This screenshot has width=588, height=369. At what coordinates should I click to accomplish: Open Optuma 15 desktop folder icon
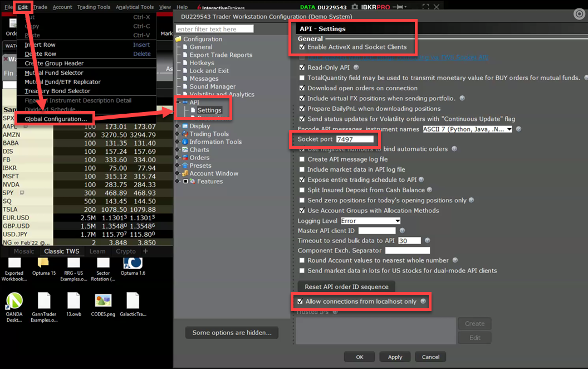pyautogui.click(x=43, y=263)
